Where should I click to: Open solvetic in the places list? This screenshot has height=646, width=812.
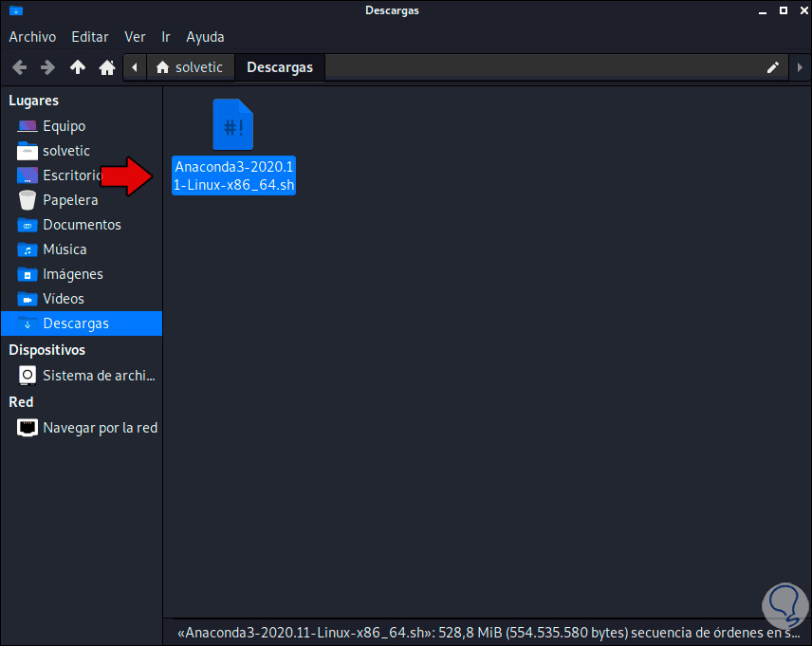click(82, 151)
